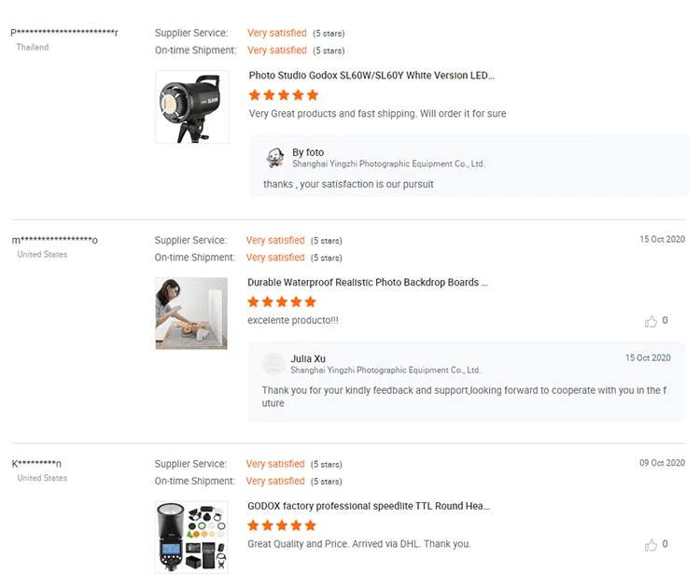Click star rating of Godox SL60W review

click(284, 95)
